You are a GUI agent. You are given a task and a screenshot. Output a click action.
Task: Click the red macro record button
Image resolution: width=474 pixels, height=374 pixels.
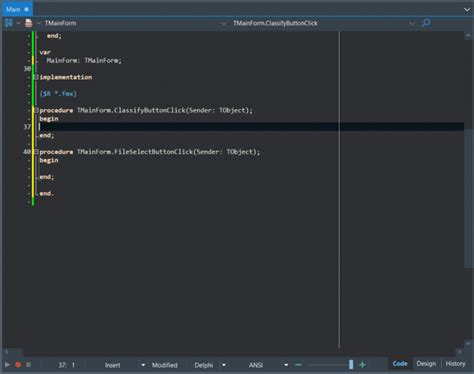(18, 365)
